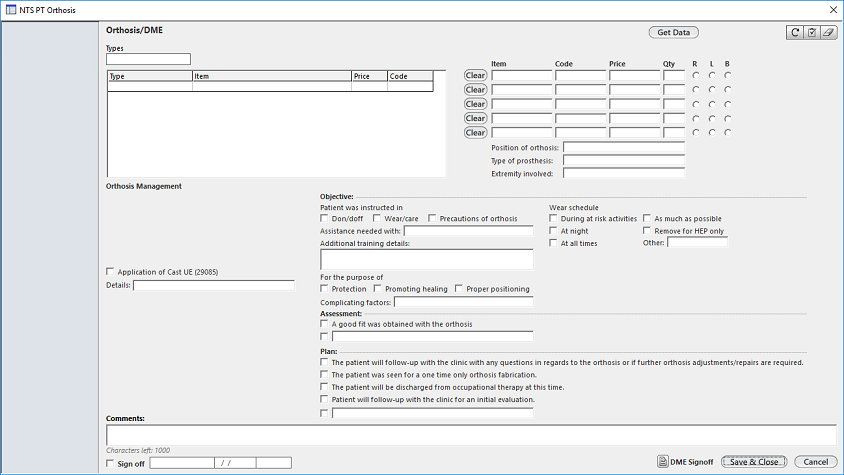Viewport: 844px width, 475px height.
Task: Select L radio button in first item row
Action: [712, 75]
